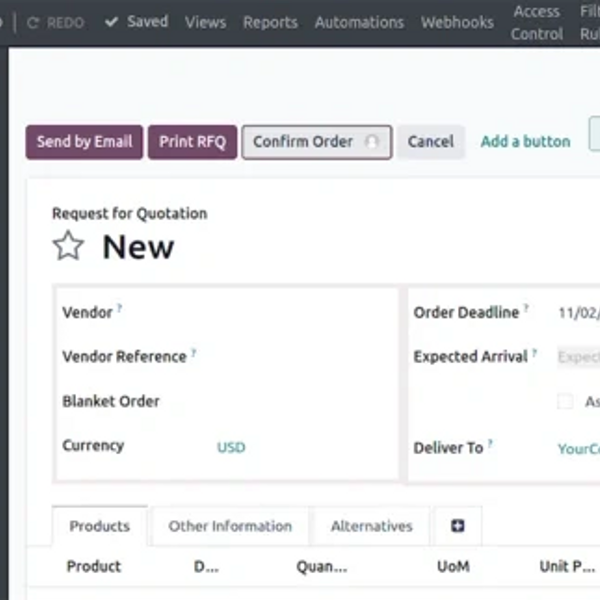Open the Currency USD field
This screenshot has width=600, height=600.
231,447
